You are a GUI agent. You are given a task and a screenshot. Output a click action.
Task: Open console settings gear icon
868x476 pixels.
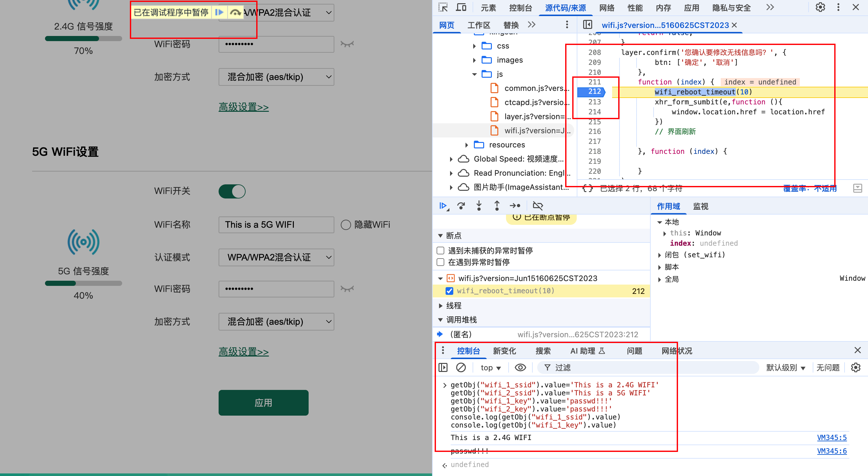click(855, 367)
